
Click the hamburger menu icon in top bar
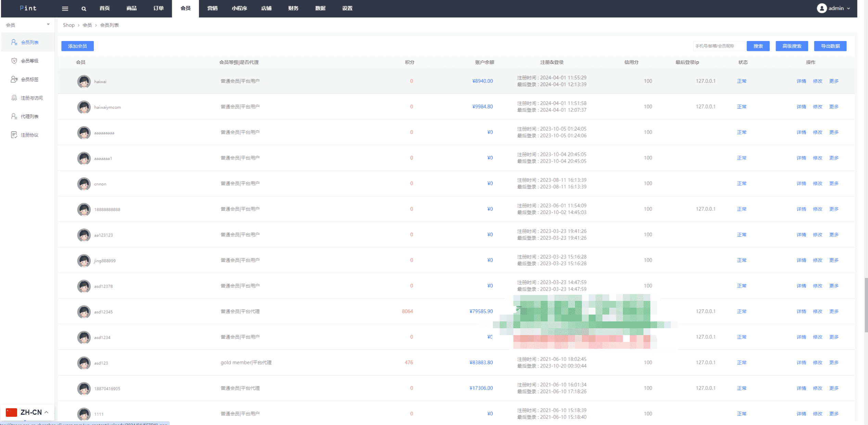[65, 9]
